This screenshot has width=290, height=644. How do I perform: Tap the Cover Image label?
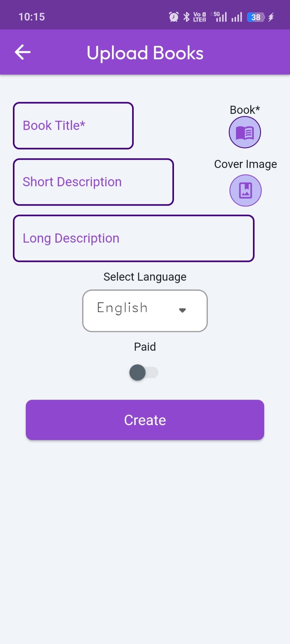coord(245,164)
